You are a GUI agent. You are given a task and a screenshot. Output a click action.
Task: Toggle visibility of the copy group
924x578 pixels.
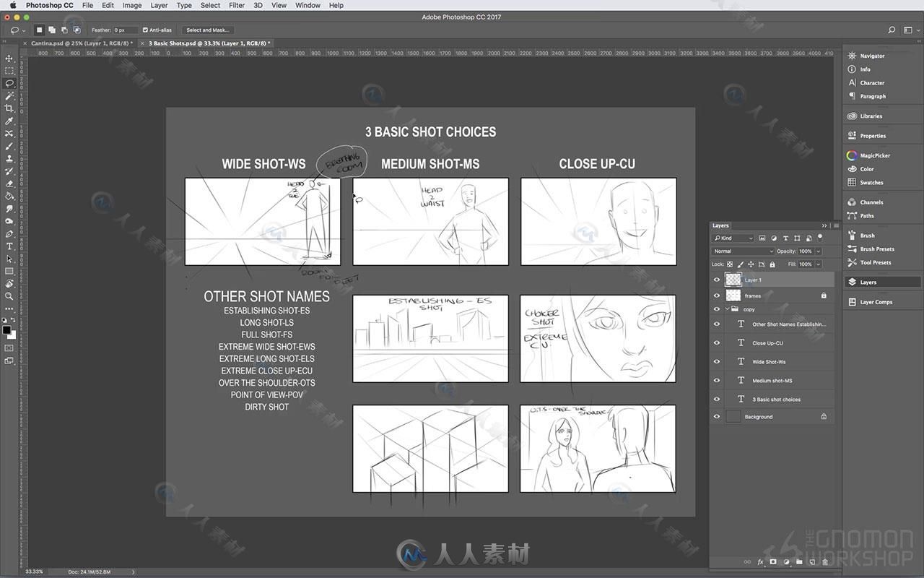[x=717, y=309]
